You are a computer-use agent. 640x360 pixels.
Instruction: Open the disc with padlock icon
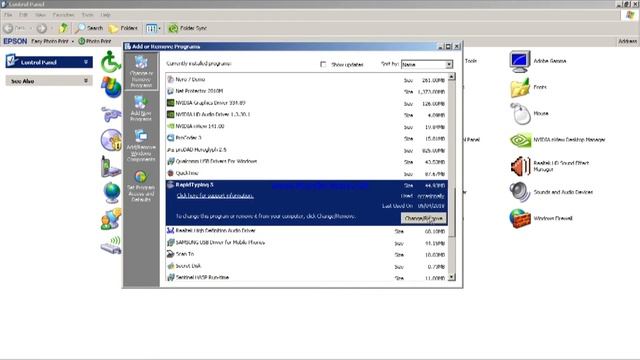click(111, 140)
